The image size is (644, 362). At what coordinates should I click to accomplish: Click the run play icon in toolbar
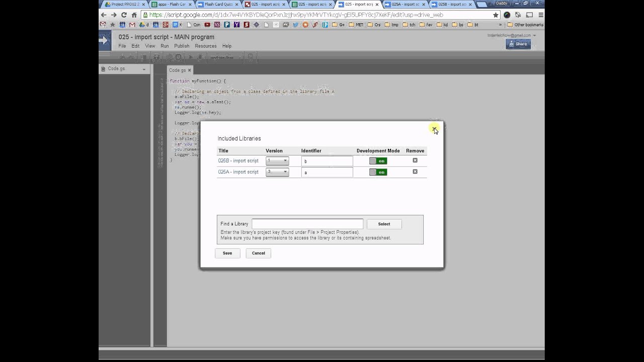191,57
